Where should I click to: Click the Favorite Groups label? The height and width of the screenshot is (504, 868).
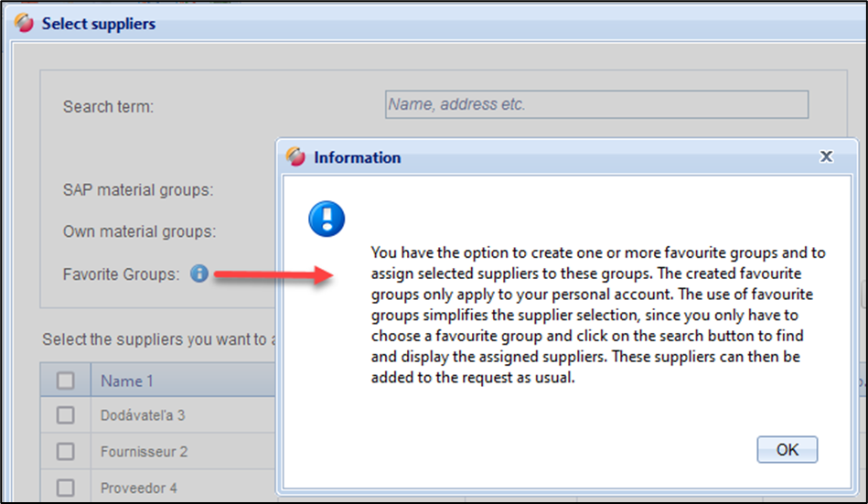click(x=121, y=274)
